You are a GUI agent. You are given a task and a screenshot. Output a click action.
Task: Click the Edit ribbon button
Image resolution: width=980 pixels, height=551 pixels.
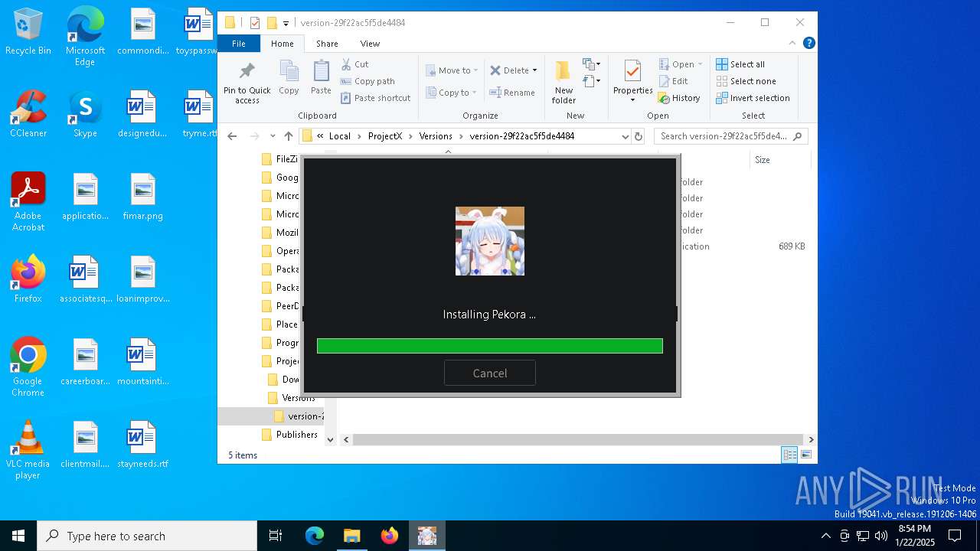673,81
